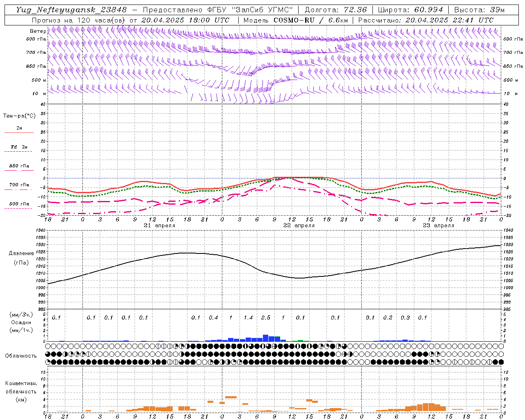The height and width of the screenshot is (420, 525).
Task: Click the Тем-ра(°C) axis title
Action: point(19,116)
